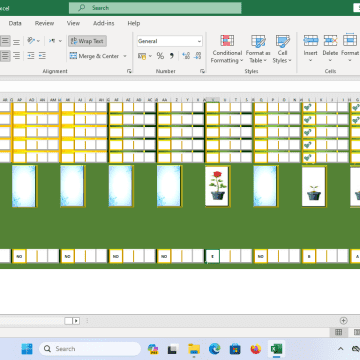This screenshot has width=360, height=360.
Task: Select column header Z
Action: point(176,99)
